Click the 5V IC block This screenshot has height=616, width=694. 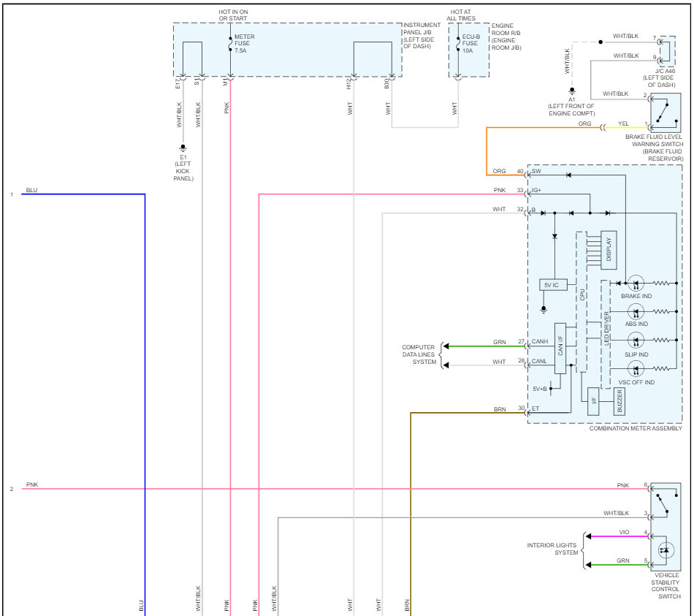click(x=553, y=285)
